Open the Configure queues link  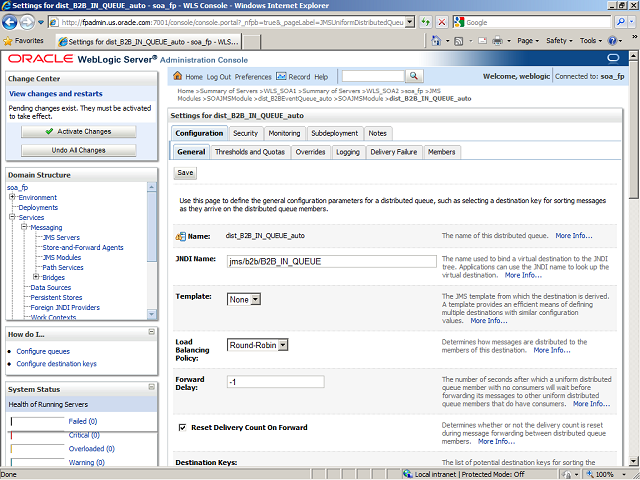click(43, 352)
